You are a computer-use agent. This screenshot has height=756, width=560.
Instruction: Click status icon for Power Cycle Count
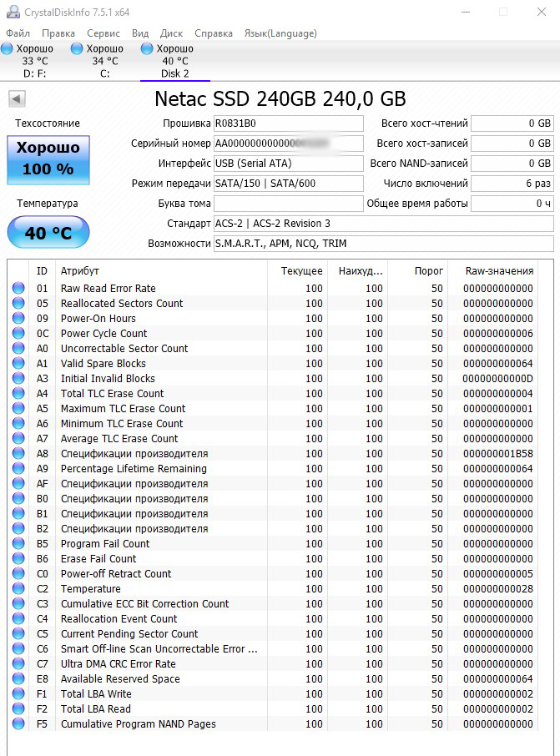(18, 333)
